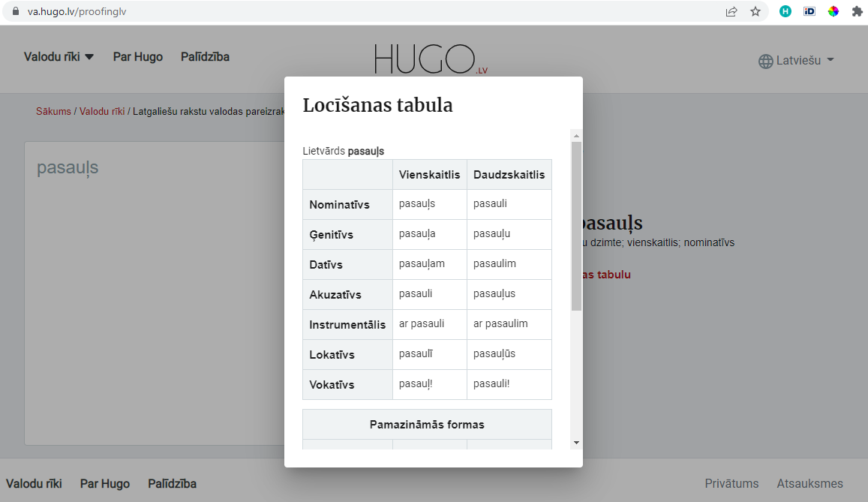
Task: Open Palīdzība from the navigation bar
Action: click(x=205, y=56)
